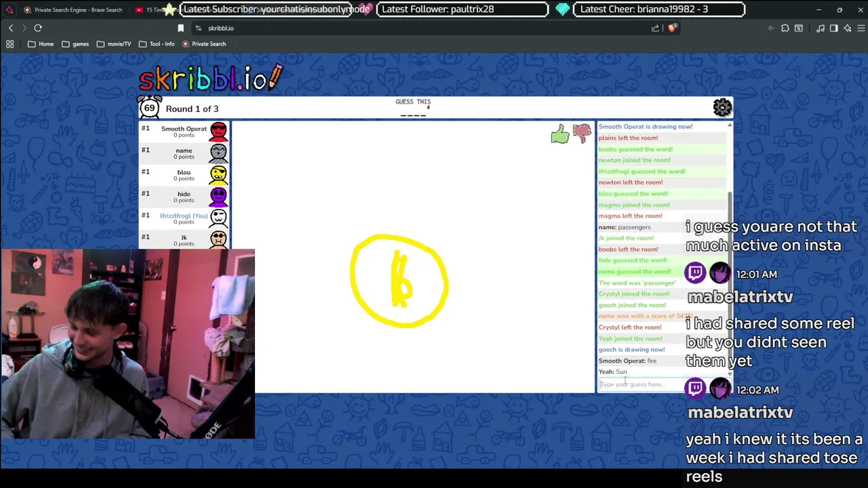Click 'Round 1 of 3' text
Viewport: 868px width, 488px height.
[x=192, y=108]
